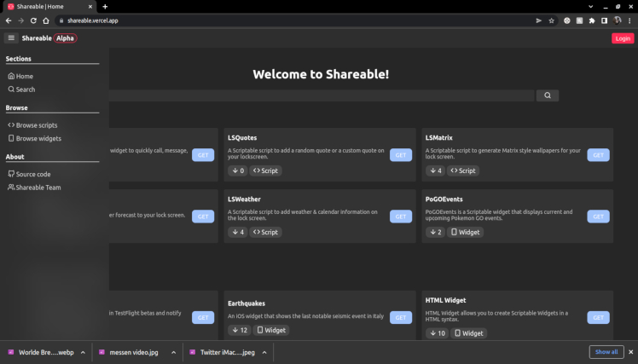Open the browser extensions puzzle icon
Viewport: 638px width, 364px height.
pyautogui.click(x=592, y=20)
